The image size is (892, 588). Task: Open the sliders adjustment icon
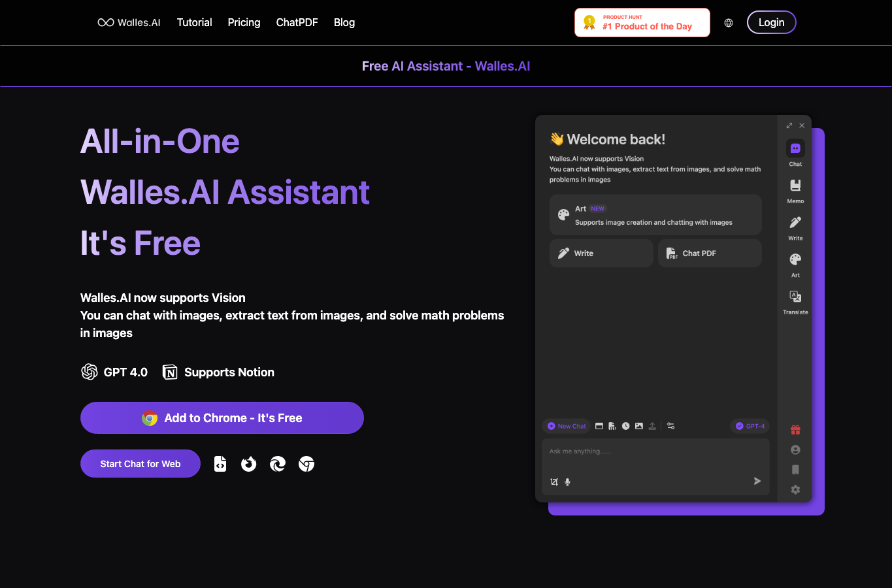click(x=671, y=426)
